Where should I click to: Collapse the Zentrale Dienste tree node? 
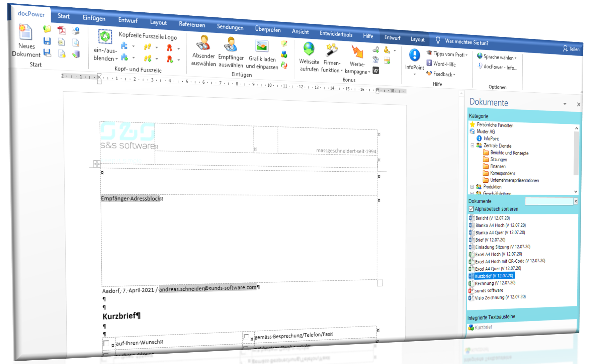point(472,146)
